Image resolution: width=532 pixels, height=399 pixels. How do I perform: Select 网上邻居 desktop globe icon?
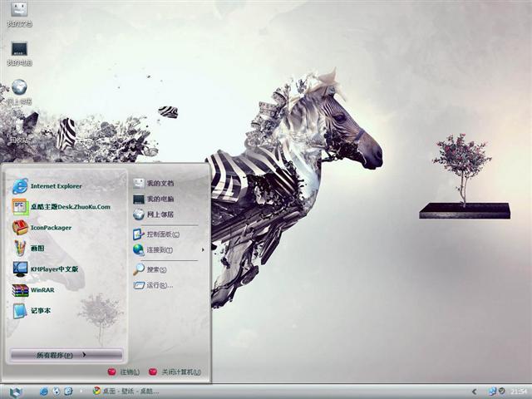point(19,92)
